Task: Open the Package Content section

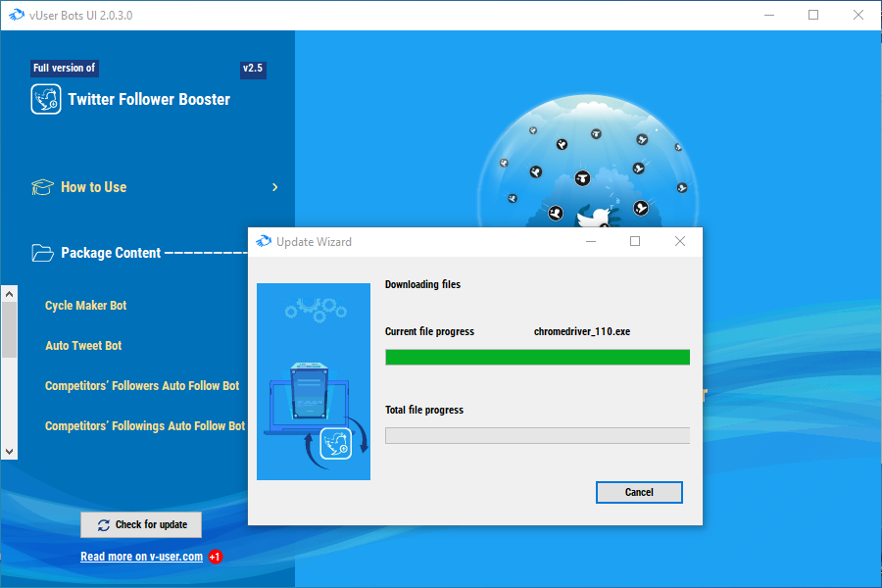Action: pos(111,253)
